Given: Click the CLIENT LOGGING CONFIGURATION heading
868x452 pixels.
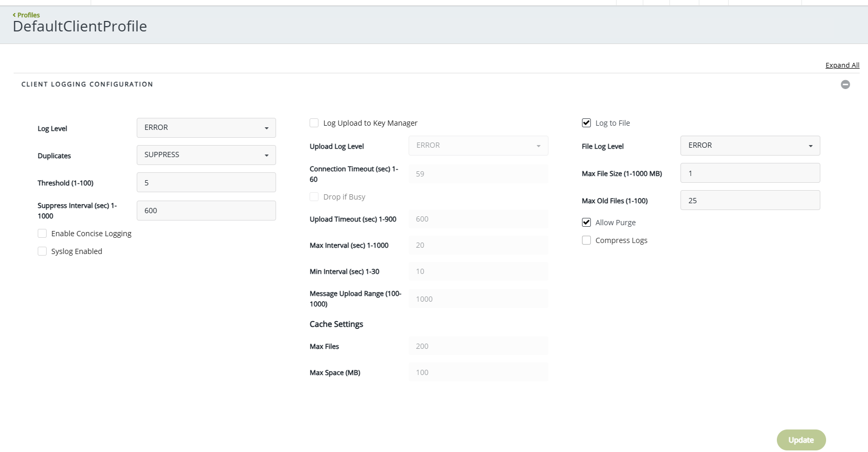Looking at the screenshot, I should pos(87,84).
